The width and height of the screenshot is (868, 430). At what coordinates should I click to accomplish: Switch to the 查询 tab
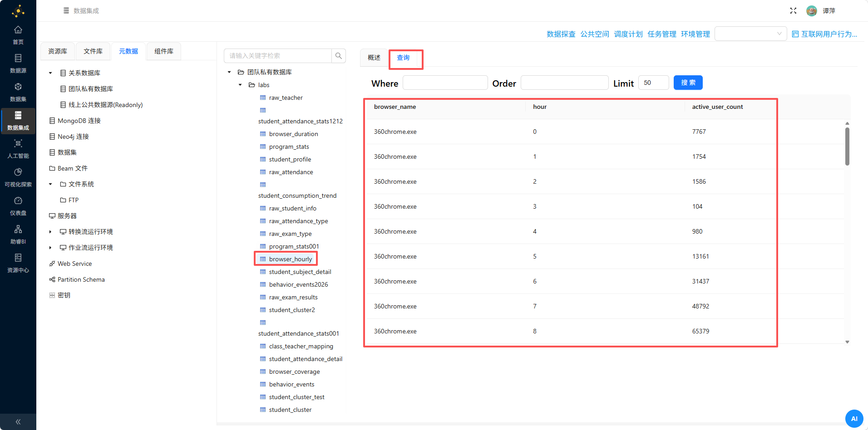[x=403, y=58]
